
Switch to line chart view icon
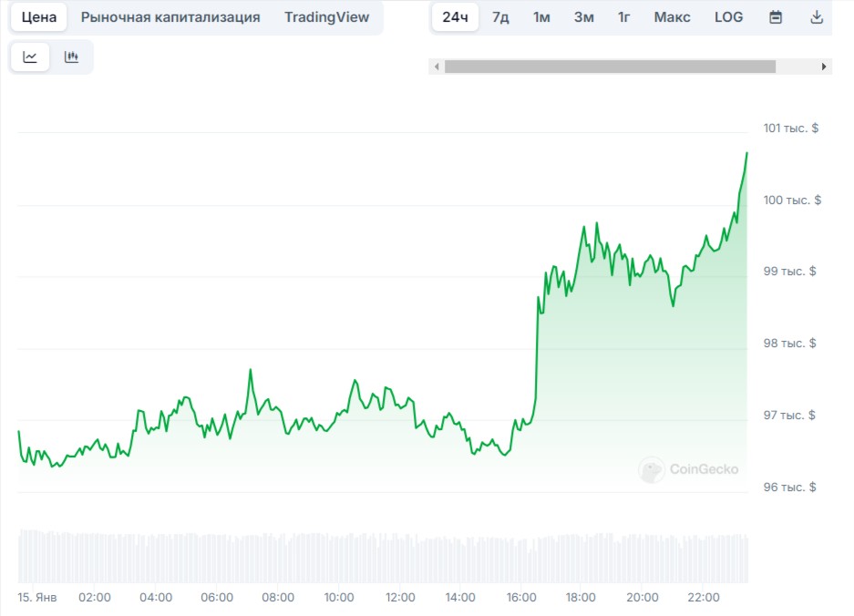click(30, 56)
